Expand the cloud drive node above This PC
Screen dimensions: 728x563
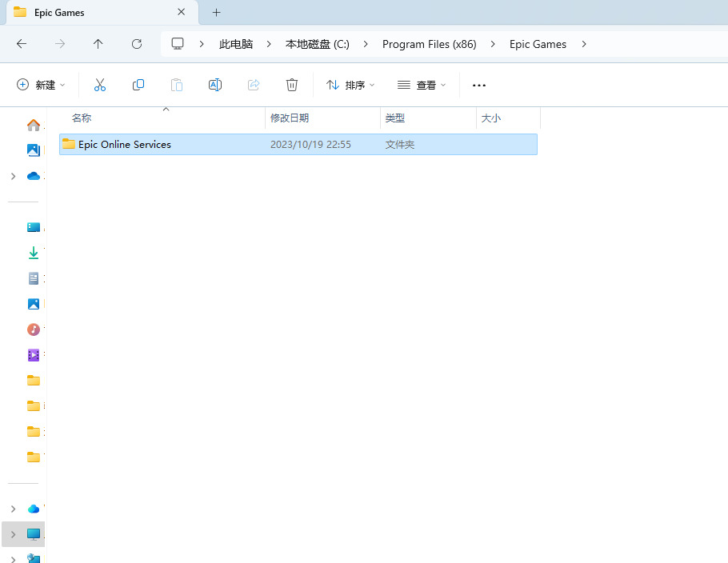click(x=13, y=509)
